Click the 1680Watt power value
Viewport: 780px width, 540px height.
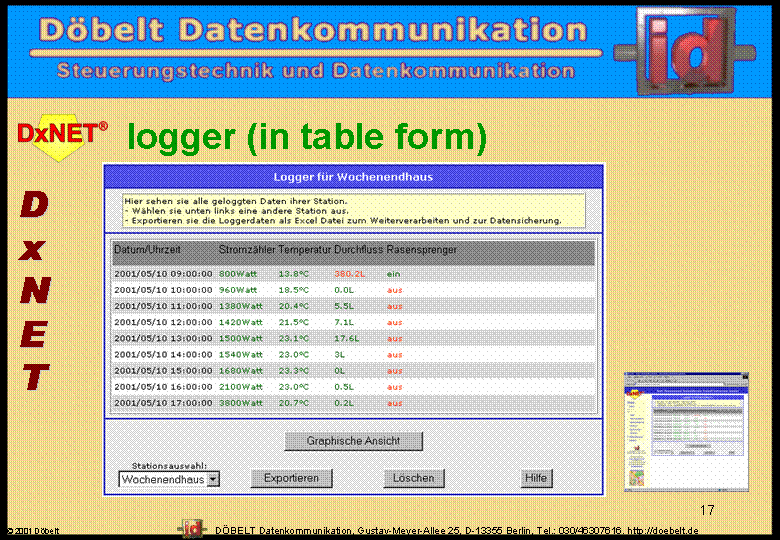(x=241, y=371)
